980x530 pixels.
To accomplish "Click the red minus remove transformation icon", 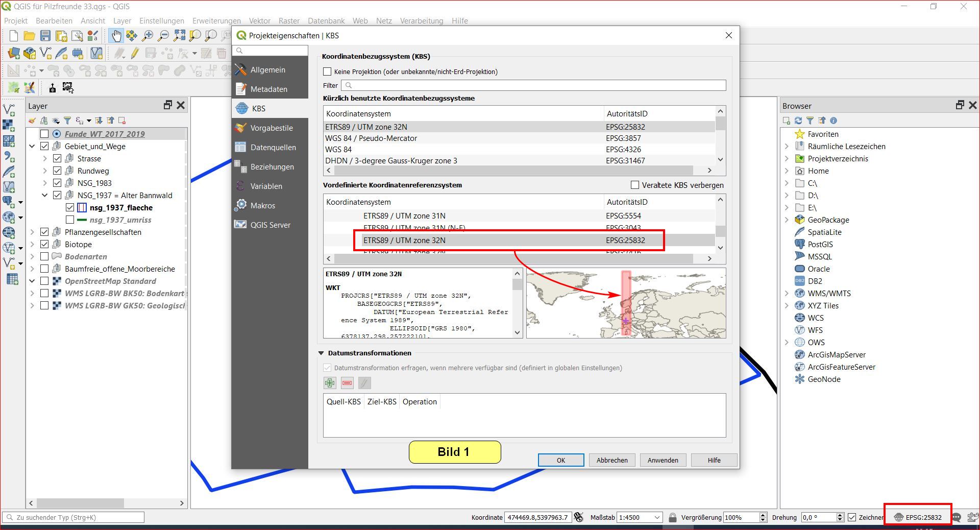I will tap(347, 383).
